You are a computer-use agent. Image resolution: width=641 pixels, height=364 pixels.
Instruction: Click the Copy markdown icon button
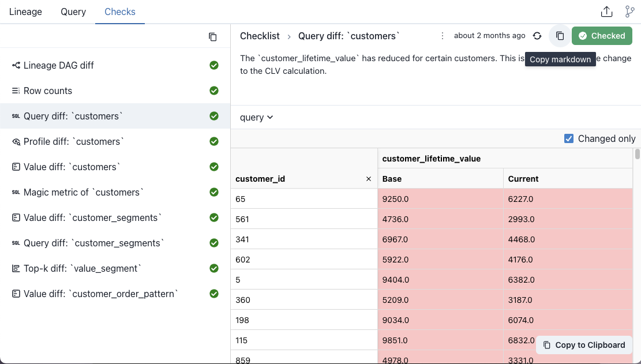(x=560, y=36)
